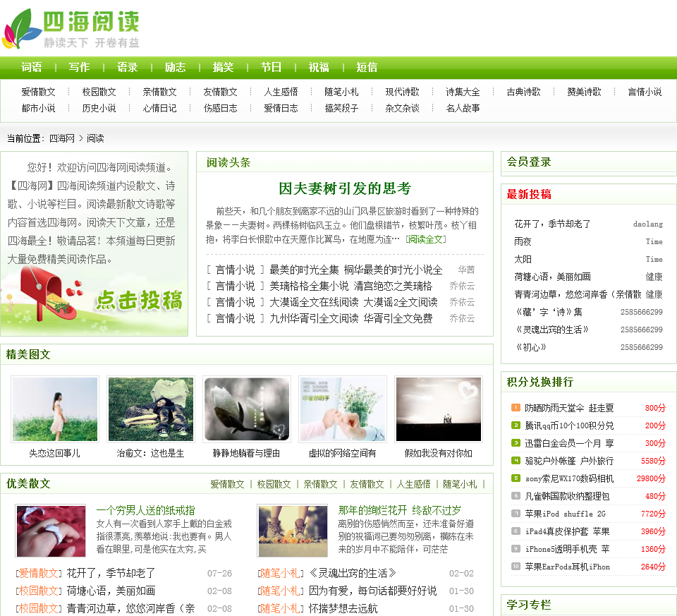Click the paper ring article image
677x616 pixels.
click(x=51, y=531)
